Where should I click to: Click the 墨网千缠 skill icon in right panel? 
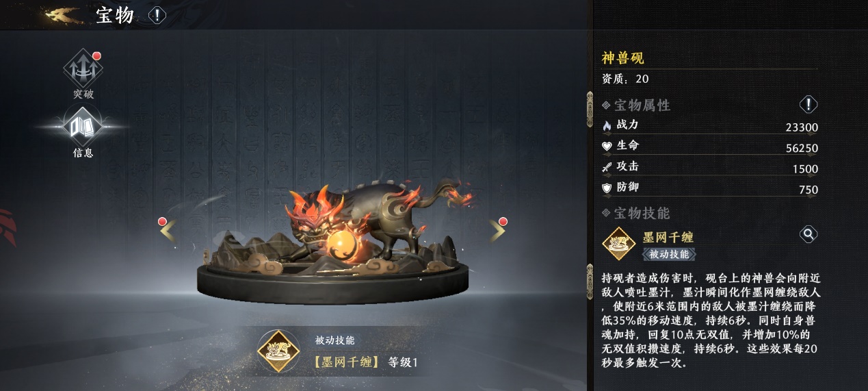tap(619, 244)
